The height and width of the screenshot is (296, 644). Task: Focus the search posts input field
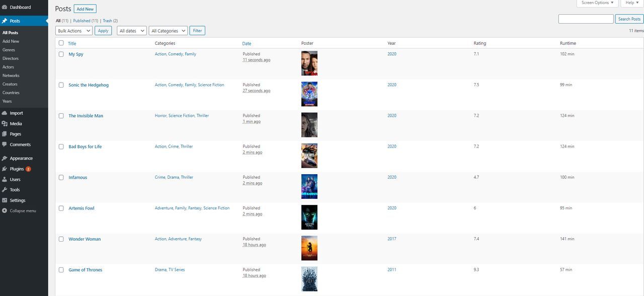click(x=586, y=19)
